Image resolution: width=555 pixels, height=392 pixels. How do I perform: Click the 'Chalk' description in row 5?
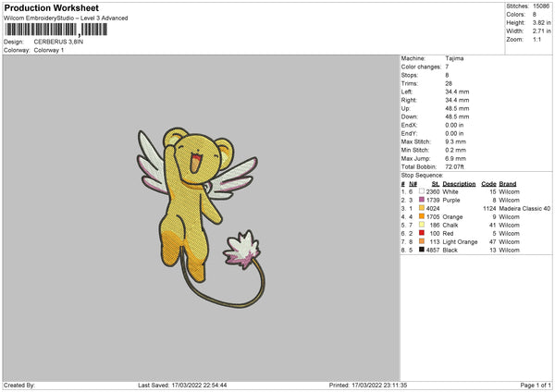pos(450,225)
